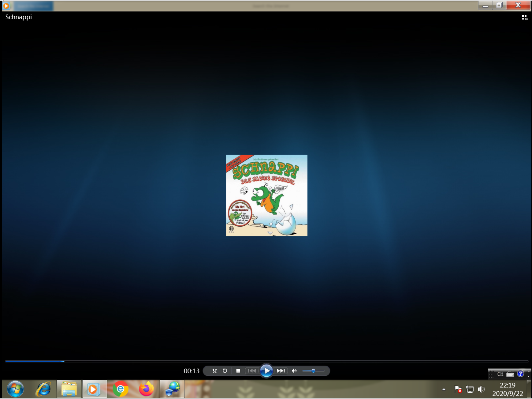532x399 pixels.
Task: Close the media player window
Action: click(518, 6)
